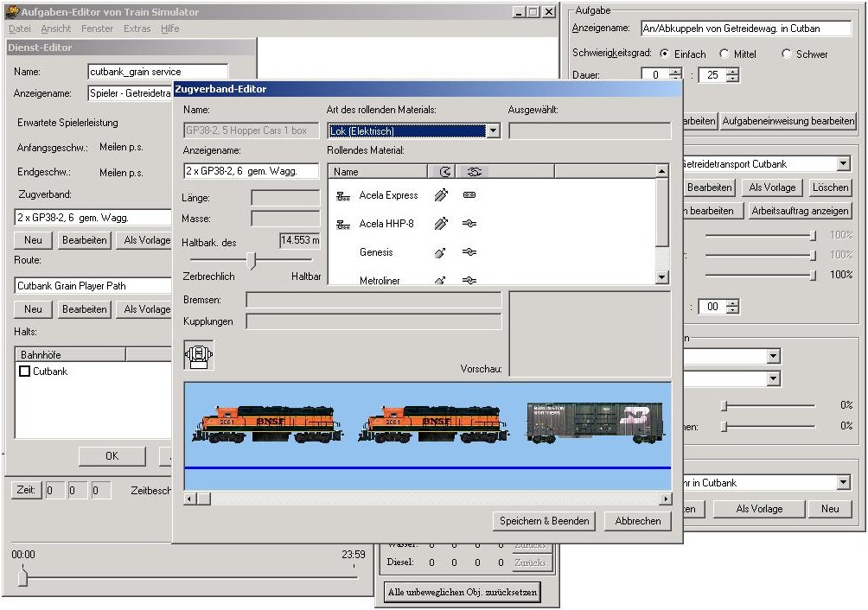868x610 pixels.
Task: Click the driver cab icon below Kupplungen
Action: tap(199, 355)
